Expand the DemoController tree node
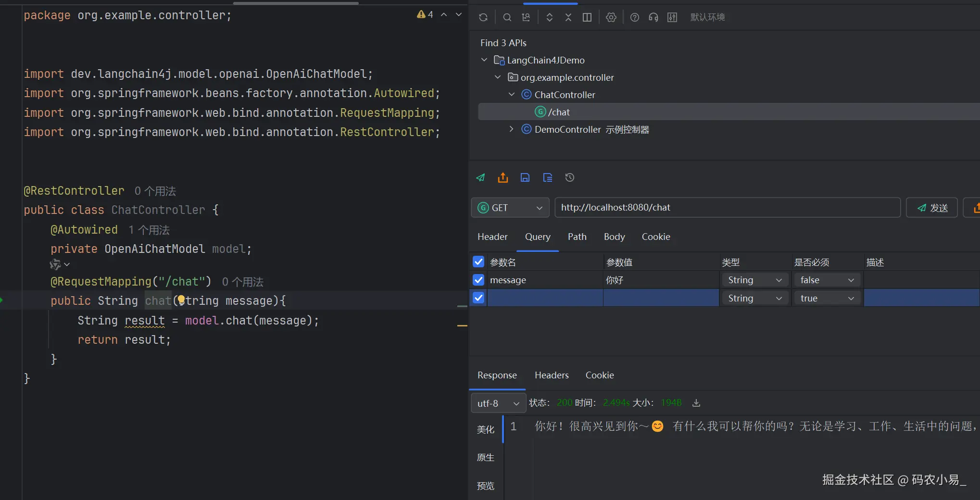 tap(511, 129)
